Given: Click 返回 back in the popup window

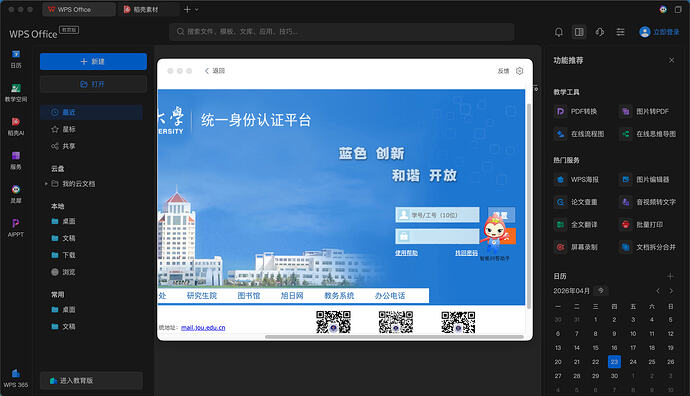Looking at the screenshot, I should pyautogui.click(x=215, y=71).
